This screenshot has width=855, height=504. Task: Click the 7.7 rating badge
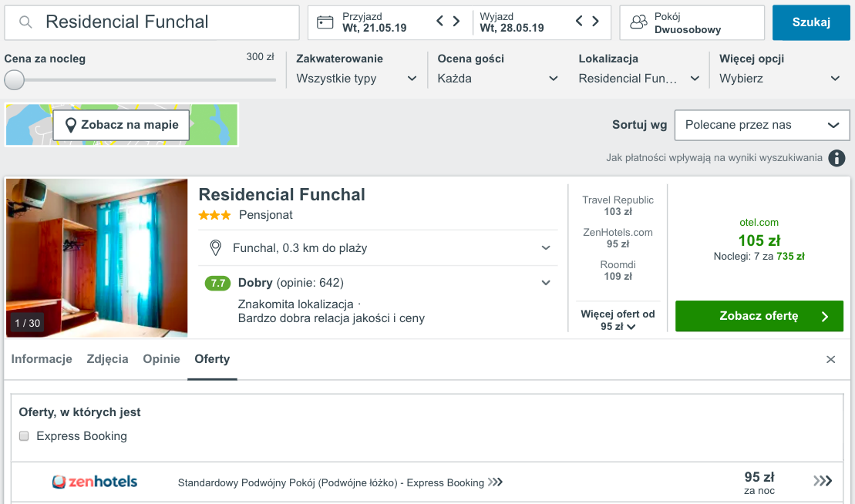tap(217, 284)
